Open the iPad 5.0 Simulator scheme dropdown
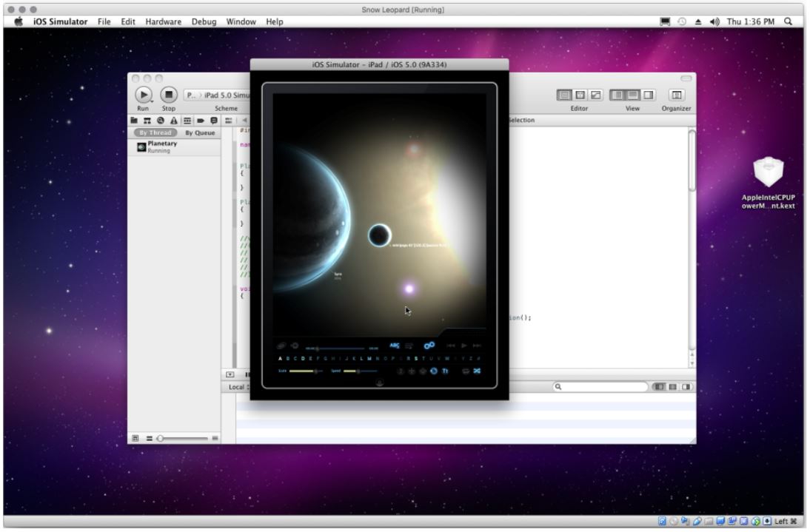 coord(218,95)
